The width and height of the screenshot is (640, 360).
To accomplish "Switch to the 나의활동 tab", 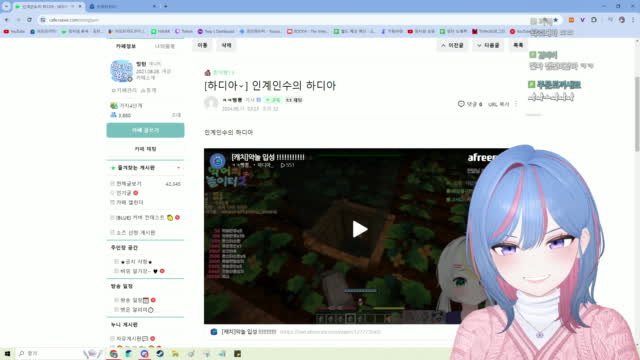I will tap(165, 46).
